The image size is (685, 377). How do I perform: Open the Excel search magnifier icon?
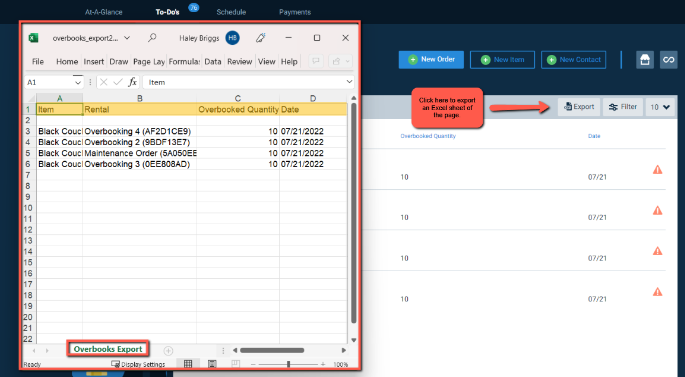tap(152, 38)
